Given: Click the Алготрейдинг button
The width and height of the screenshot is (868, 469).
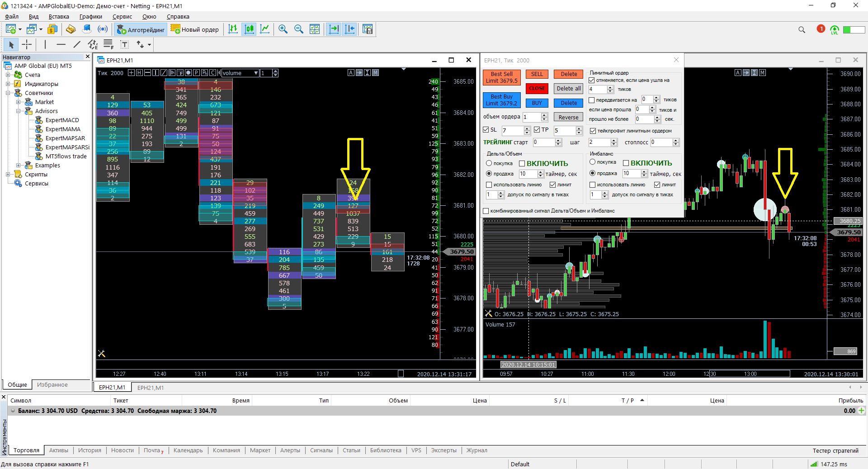Looking at the screenshot, I should coord(141,29).
